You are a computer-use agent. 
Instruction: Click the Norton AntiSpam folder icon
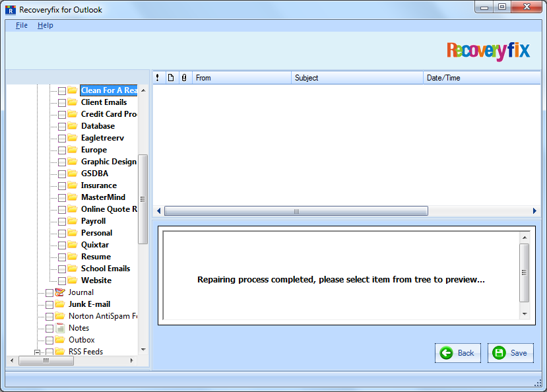(x=60, y=315)
